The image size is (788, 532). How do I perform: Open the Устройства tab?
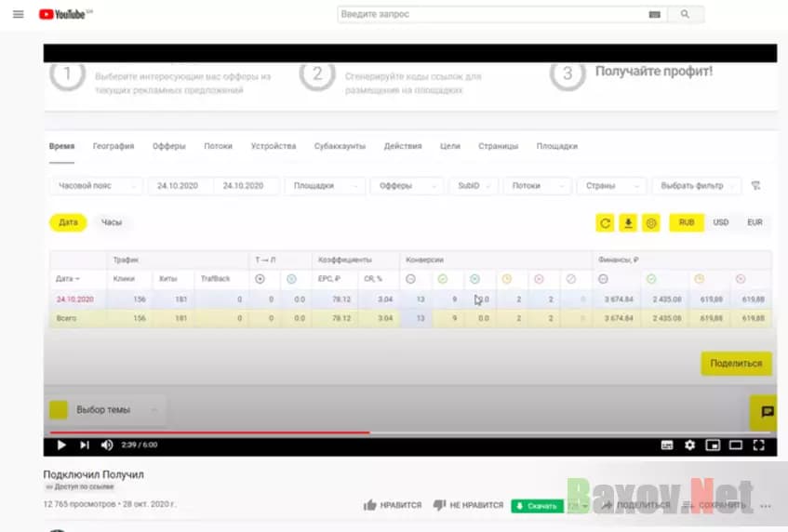click(x=274, y=146)
